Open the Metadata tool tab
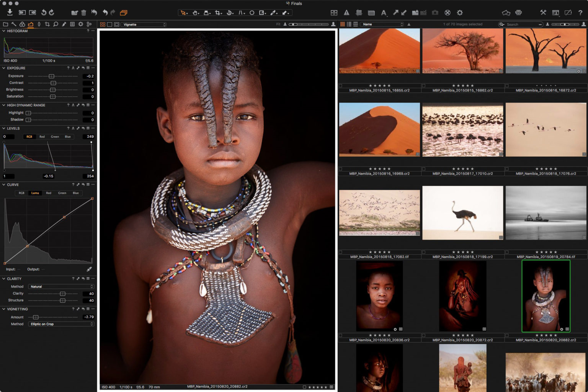588x392 pixels. 72,24
